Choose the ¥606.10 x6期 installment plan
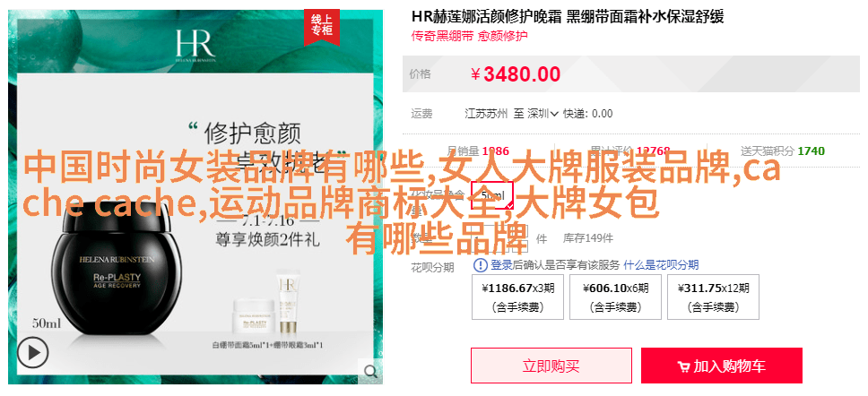The image size is (868, 396). (615, 297)
